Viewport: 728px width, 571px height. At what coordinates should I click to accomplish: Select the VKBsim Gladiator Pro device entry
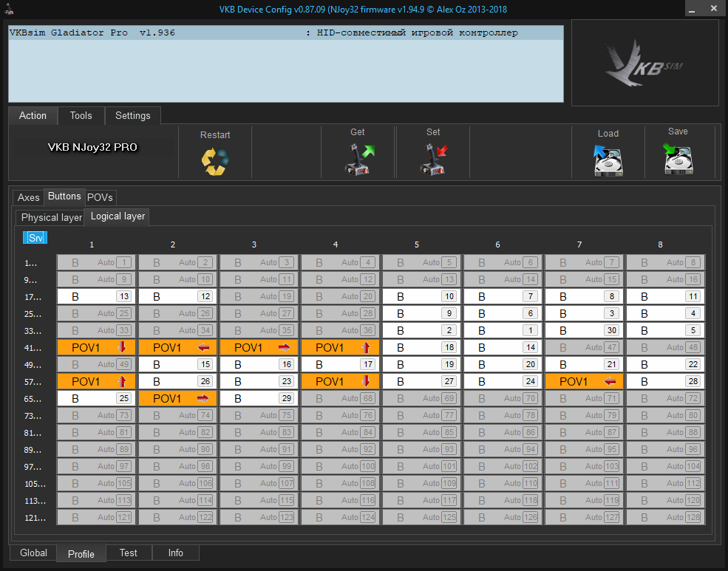point(286,33)
